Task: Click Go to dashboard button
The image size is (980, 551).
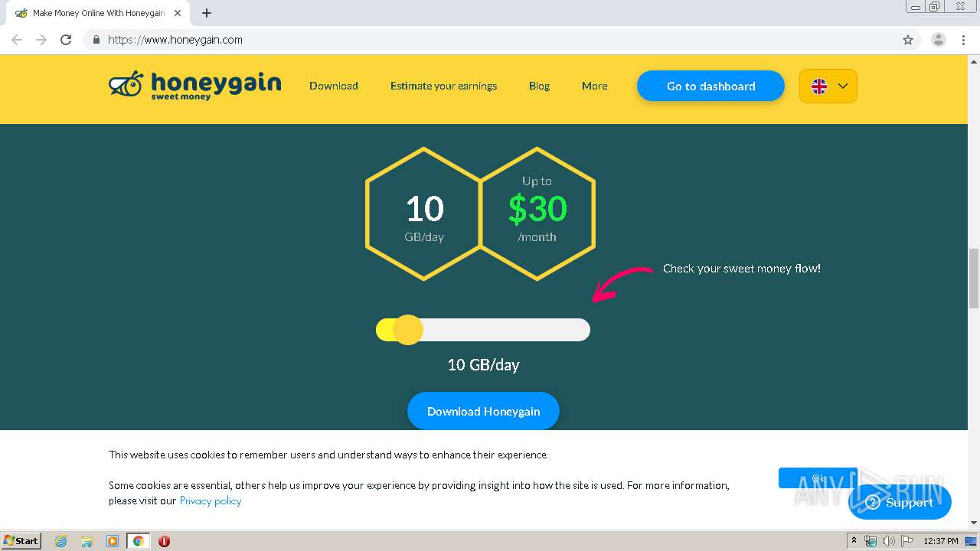Action: [710, 86]
